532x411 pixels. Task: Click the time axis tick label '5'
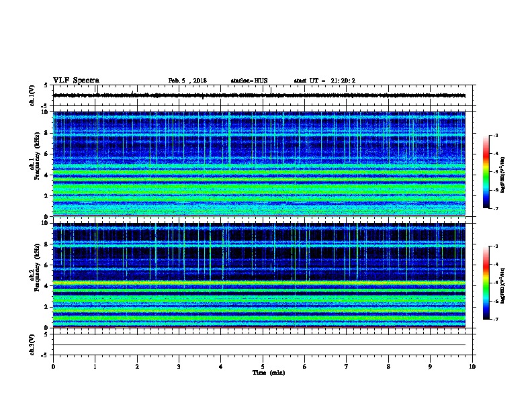pos(263,367)
